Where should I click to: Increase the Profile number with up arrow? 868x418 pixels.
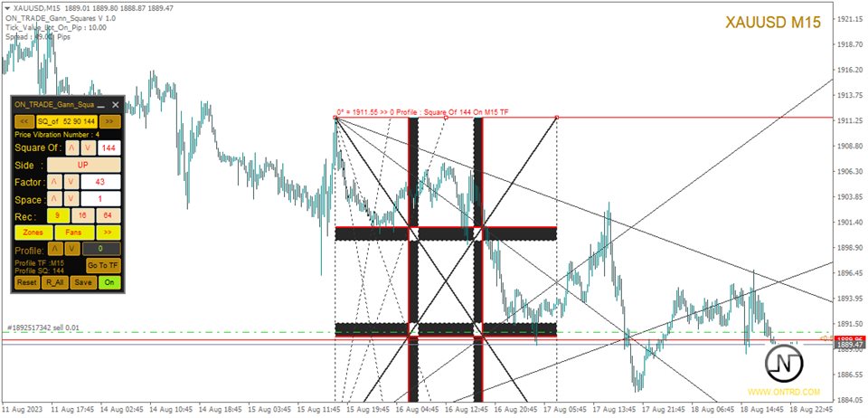click(x=56, y=249)
